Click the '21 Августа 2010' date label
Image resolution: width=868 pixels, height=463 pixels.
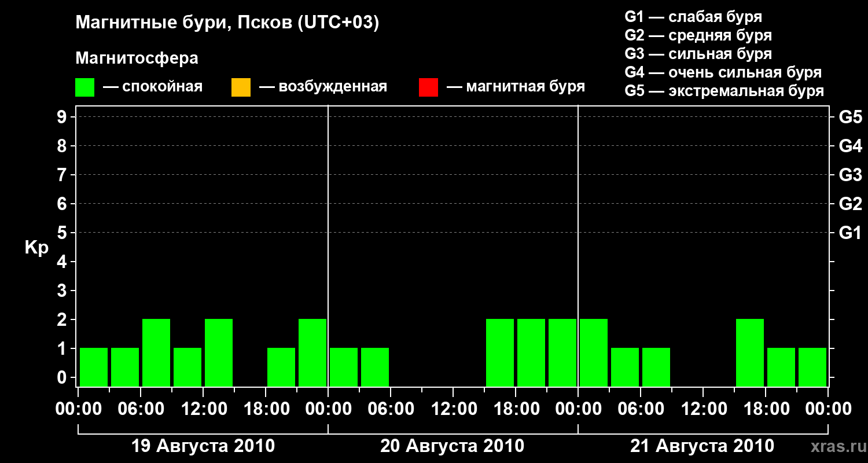(x=703, y=446)
